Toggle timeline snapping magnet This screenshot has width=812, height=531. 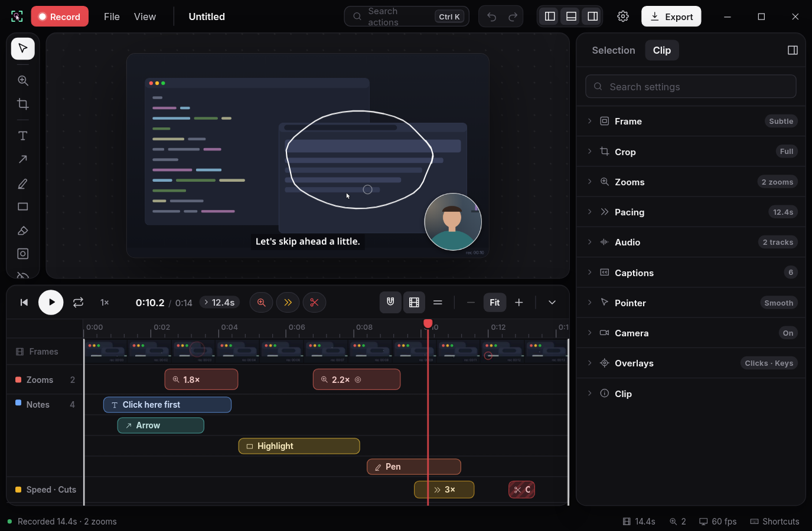[390, 303]
